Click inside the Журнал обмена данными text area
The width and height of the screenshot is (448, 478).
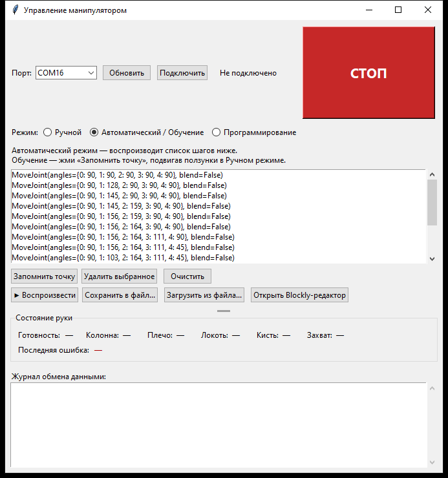[x=219, y=425]
